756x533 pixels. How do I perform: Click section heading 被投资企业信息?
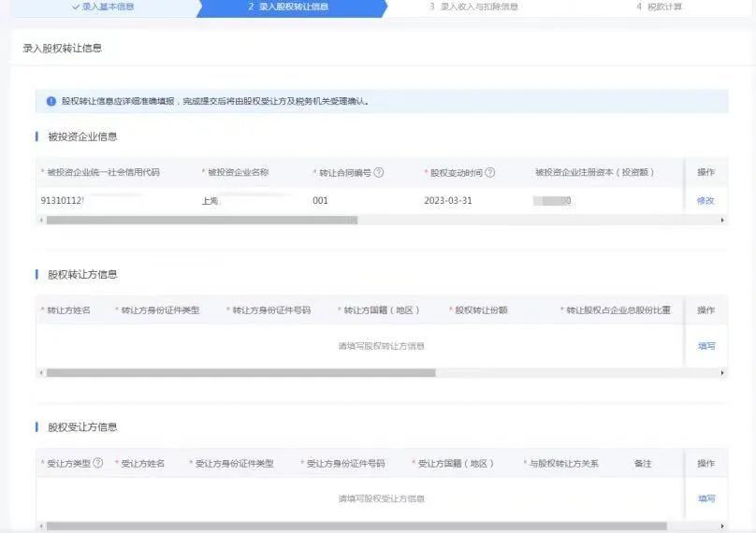click(82, 137)
